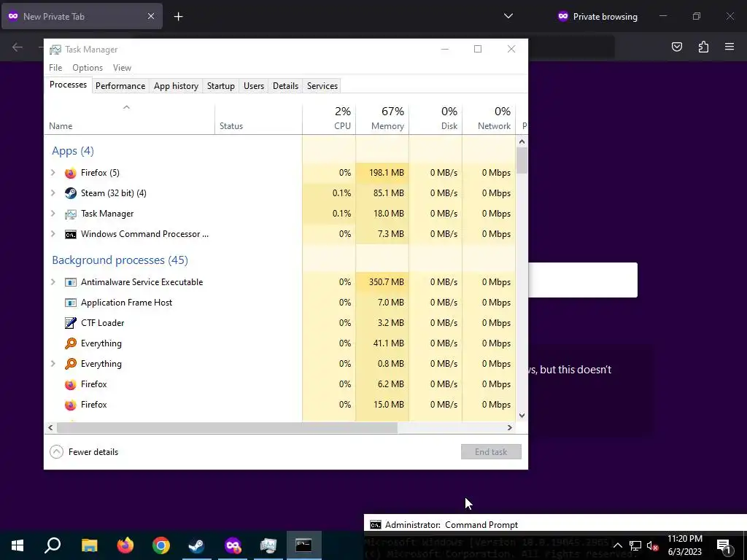Viewport: 747px width, 560px height.
Task: Click the Firefox back arrow
Action: tap(18, 47)
